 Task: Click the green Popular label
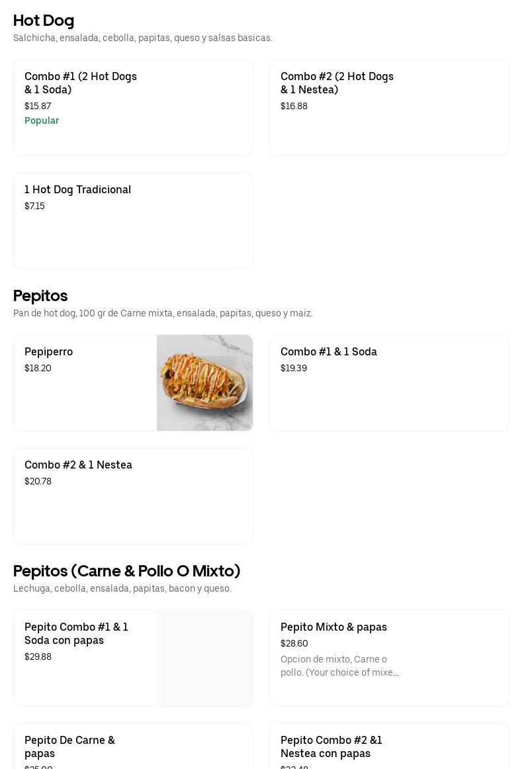(x=42, y=120)
